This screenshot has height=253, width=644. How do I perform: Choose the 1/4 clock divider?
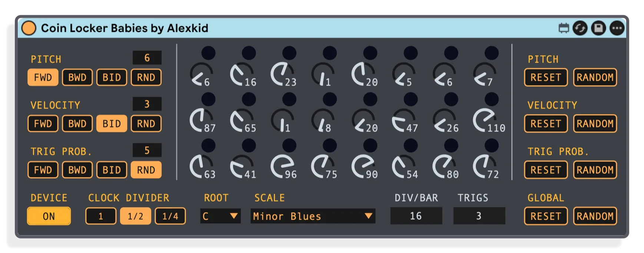(x=170, y=216)
